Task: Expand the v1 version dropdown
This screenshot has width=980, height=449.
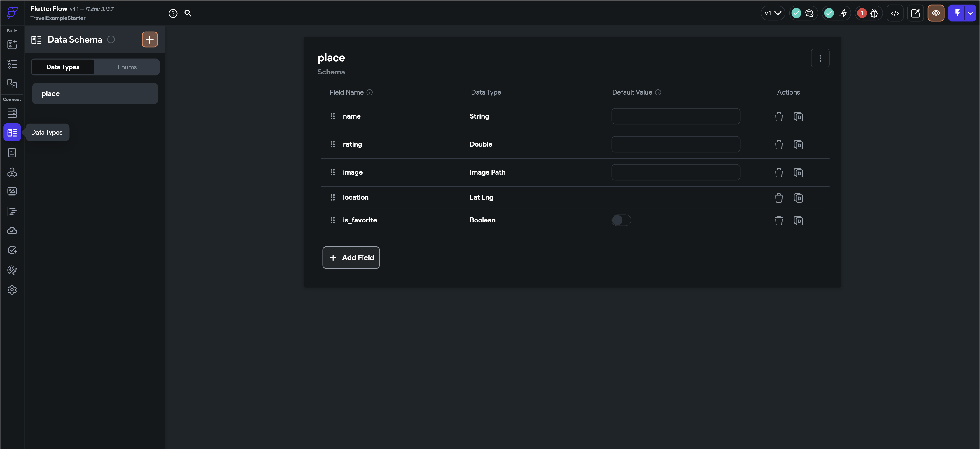Action: 773,13
